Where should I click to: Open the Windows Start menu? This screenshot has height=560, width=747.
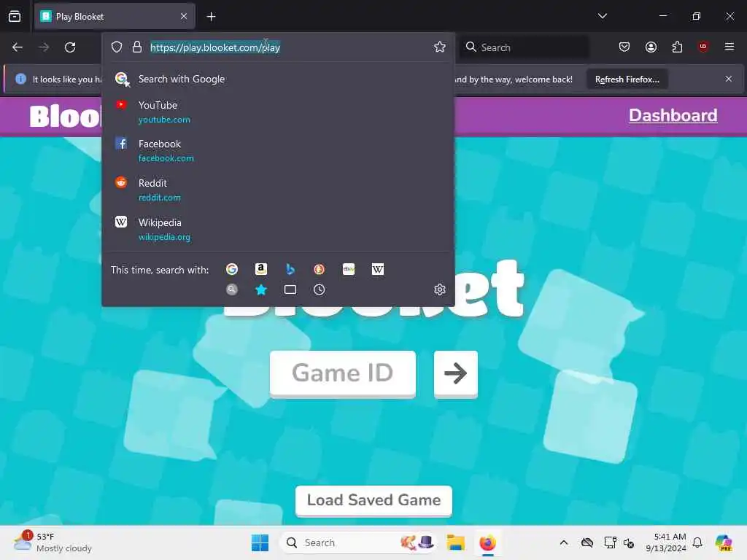pyautogui.click(x=260, y=542)
